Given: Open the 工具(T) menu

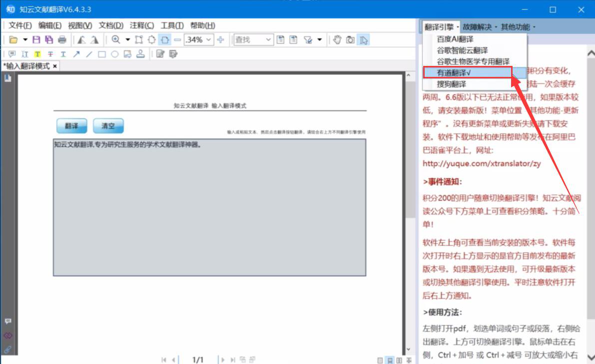Looking at the screenshot, I should tap(172, 25).
